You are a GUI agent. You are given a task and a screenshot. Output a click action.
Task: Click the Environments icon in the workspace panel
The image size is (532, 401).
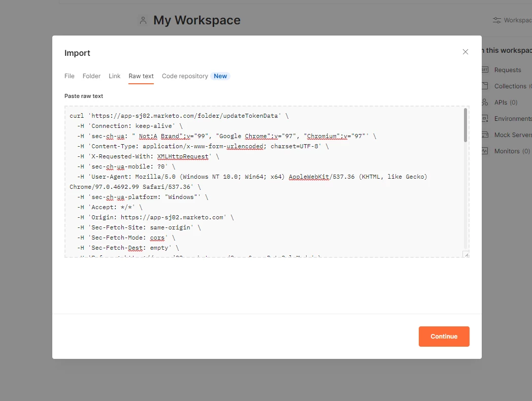pos(484,118)
